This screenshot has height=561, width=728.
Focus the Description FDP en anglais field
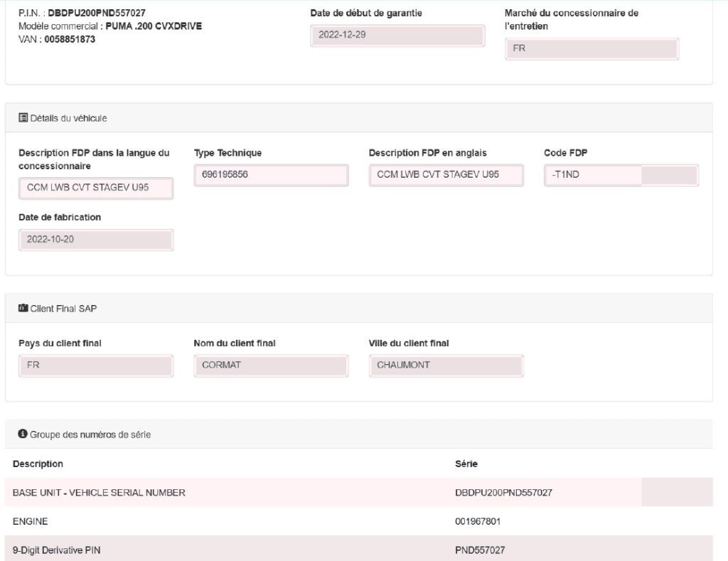click(x=446, y=175)
